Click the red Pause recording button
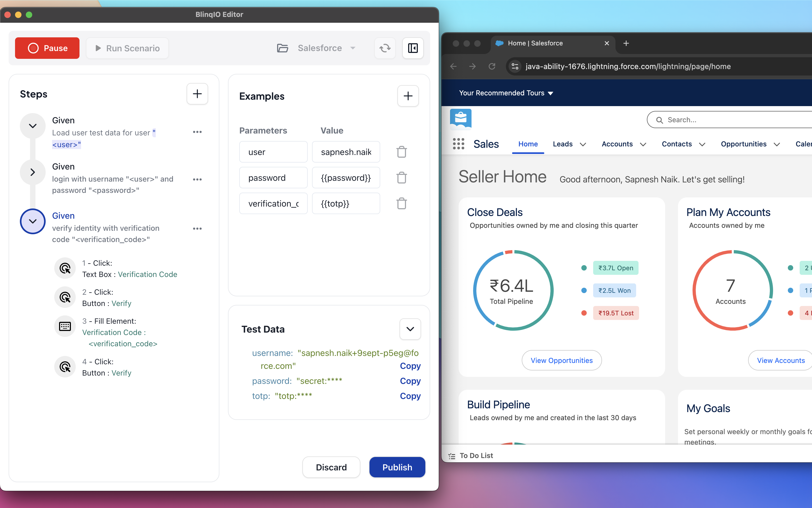812x508 pixels. (x=47, y=48)
